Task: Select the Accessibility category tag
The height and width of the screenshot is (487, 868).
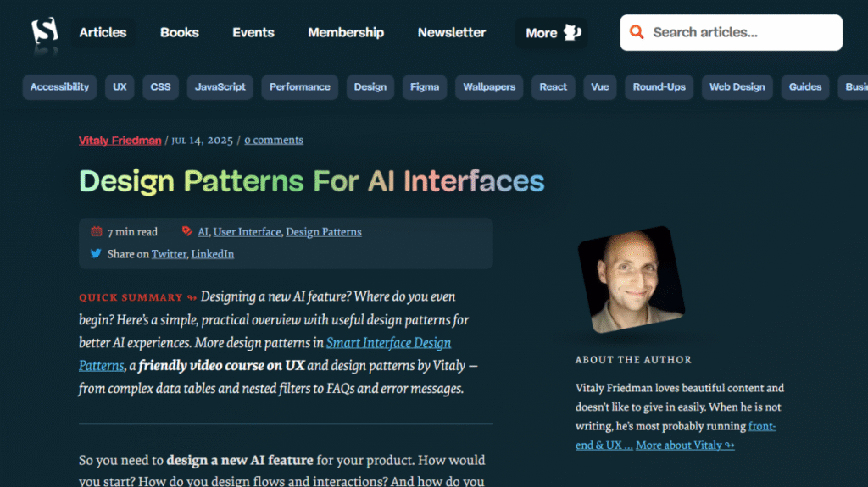Action: 60,87
